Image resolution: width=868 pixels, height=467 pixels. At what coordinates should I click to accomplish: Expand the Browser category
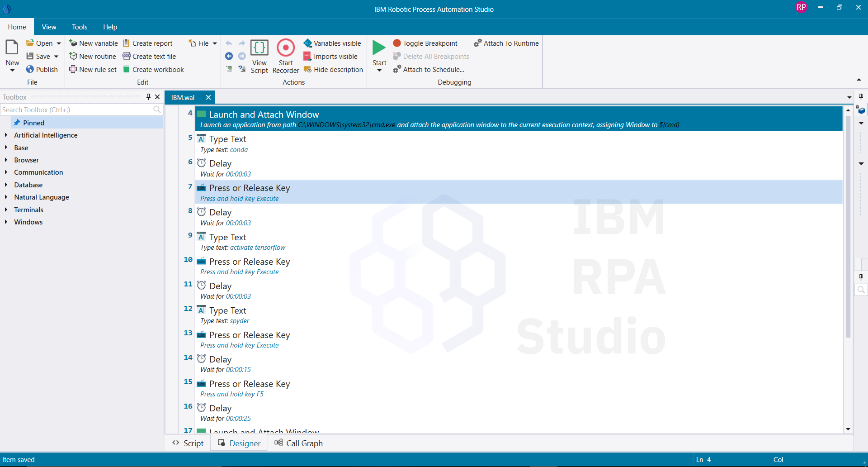(x=6, y=160)
